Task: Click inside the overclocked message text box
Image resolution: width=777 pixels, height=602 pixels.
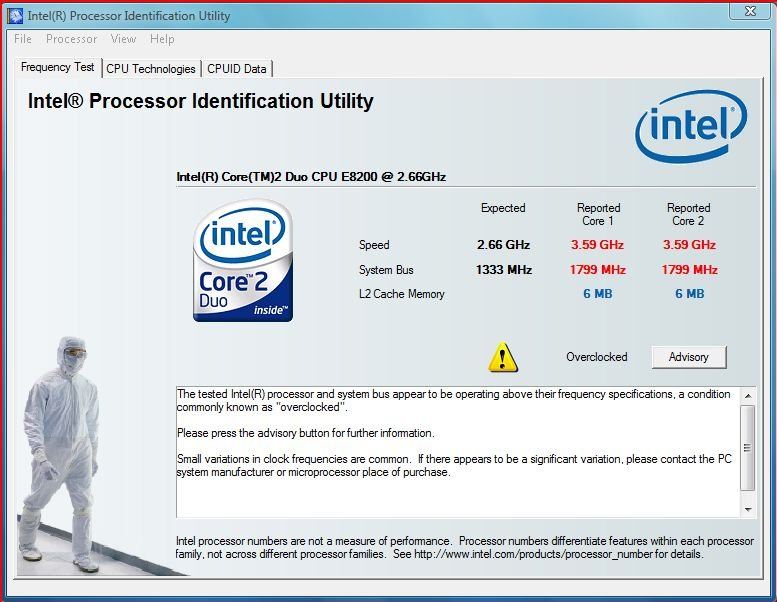Action: click(x=458, y=452)
